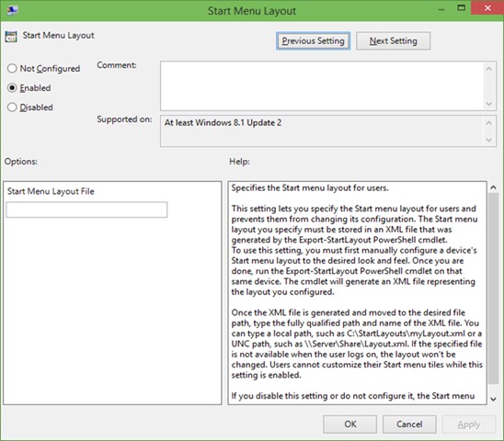Viewport: 504px width, 441px height.
Task: Click the Help pane scrollbar thumb
Action: click(x=493, y=288)
